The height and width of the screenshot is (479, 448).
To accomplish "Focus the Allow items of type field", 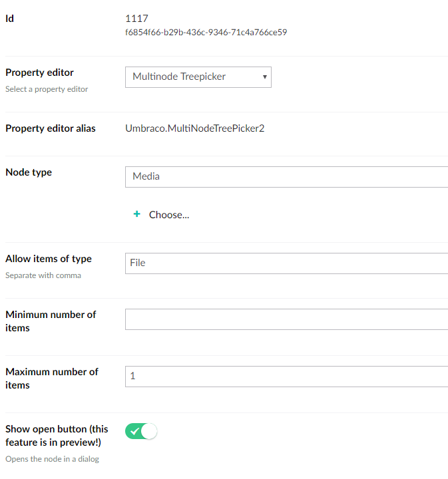I will [286, 263].
